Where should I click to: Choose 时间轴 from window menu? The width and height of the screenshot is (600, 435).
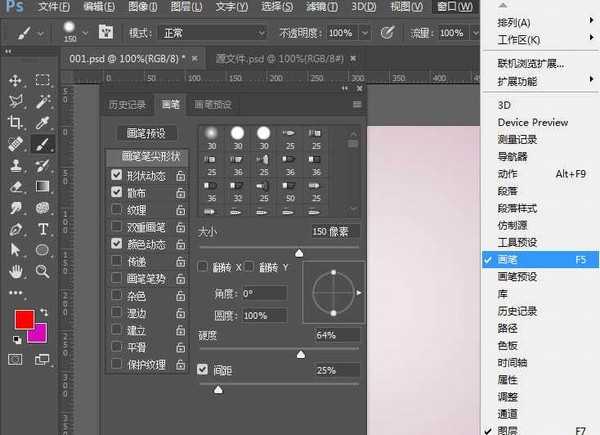coord(513,362)
